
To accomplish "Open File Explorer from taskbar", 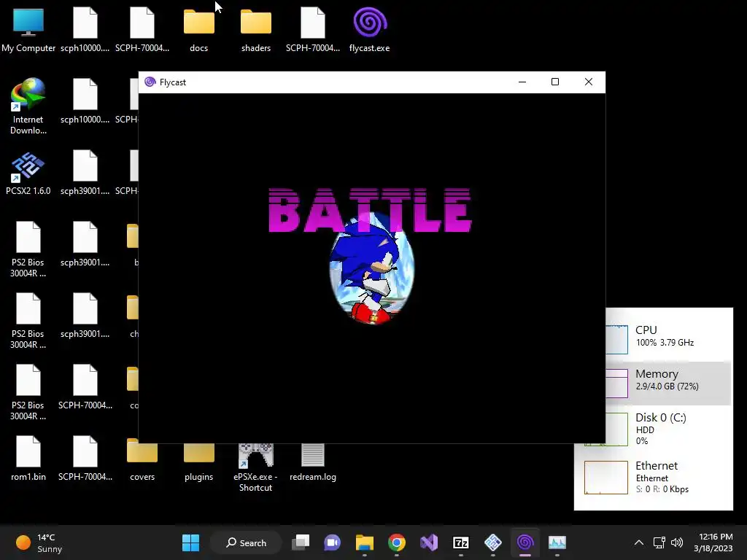I will 365,542.
